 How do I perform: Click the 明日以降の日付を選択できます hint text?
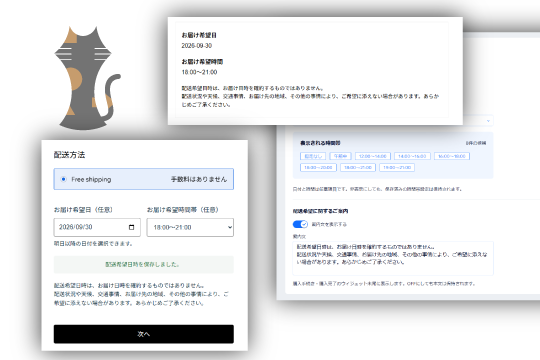[x=93, y=244]
